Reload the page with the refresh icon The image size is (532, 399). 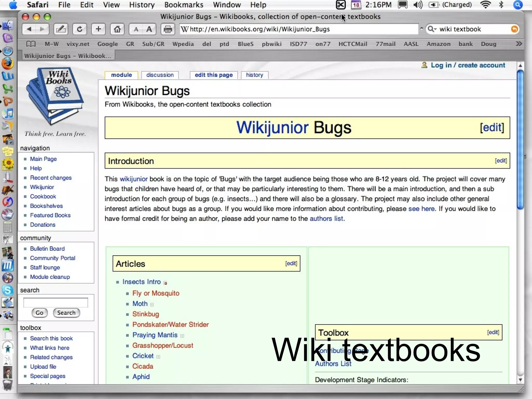tap(80, 29)
